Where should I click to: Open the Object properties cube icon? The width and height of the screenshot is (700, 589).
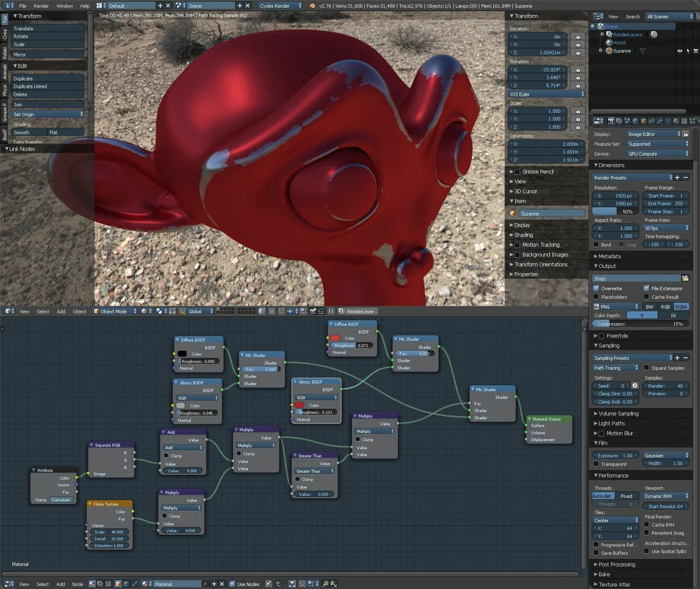point(644,121)
